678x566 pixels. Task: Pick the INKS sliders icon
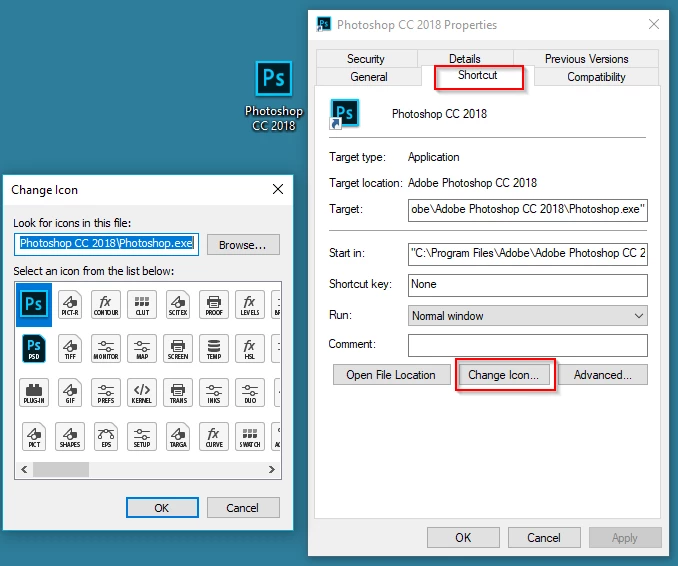(214, 393)
